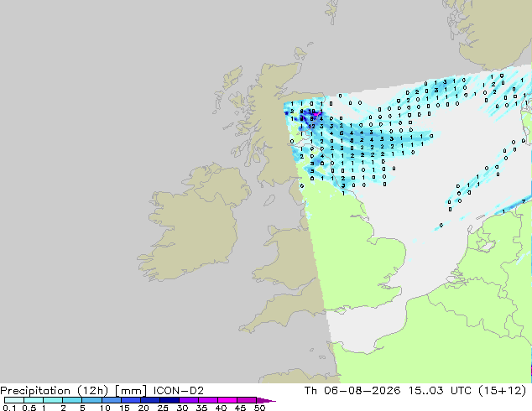Click the legend value label '0.5'
Image resolution: width=532 pixels, height=411 pixels.
coord(29,408)
